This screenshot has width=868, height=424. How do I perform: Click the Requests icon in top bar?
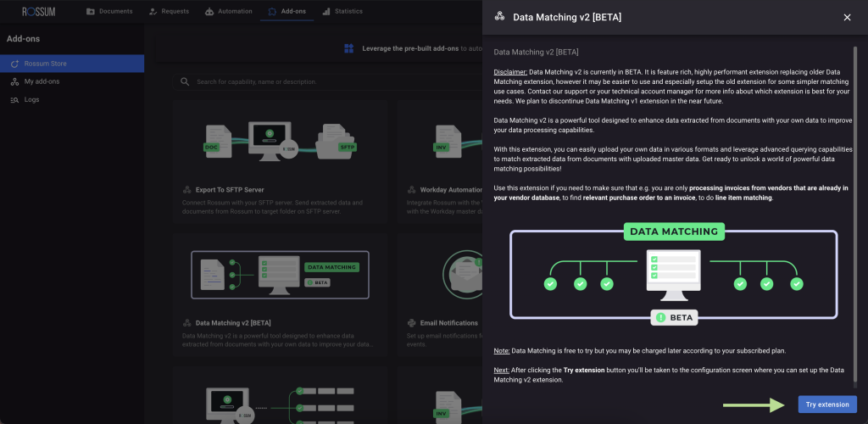pos(153,11)
